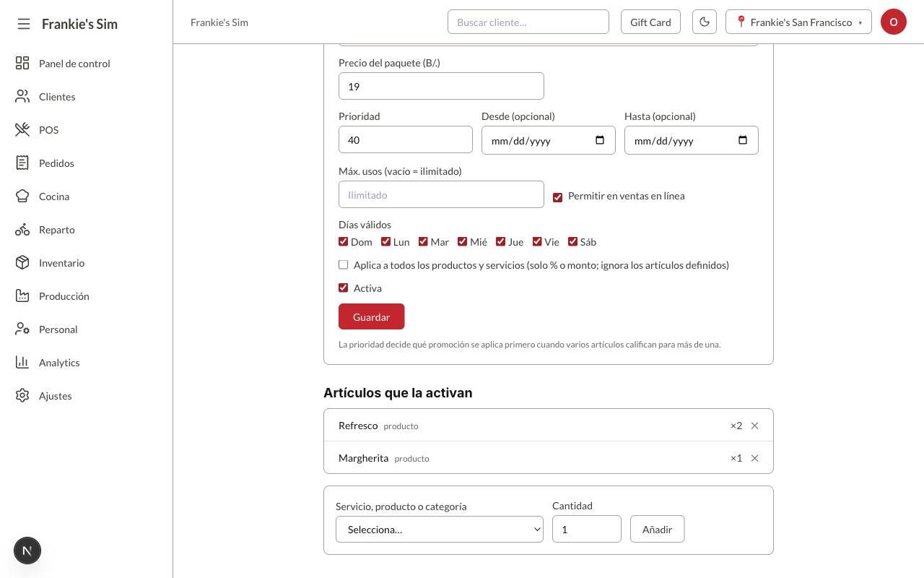This screenshot has width=924, height=578.
Task: Uncheck the Mié day checkbox
Action: tap(462, 242)
